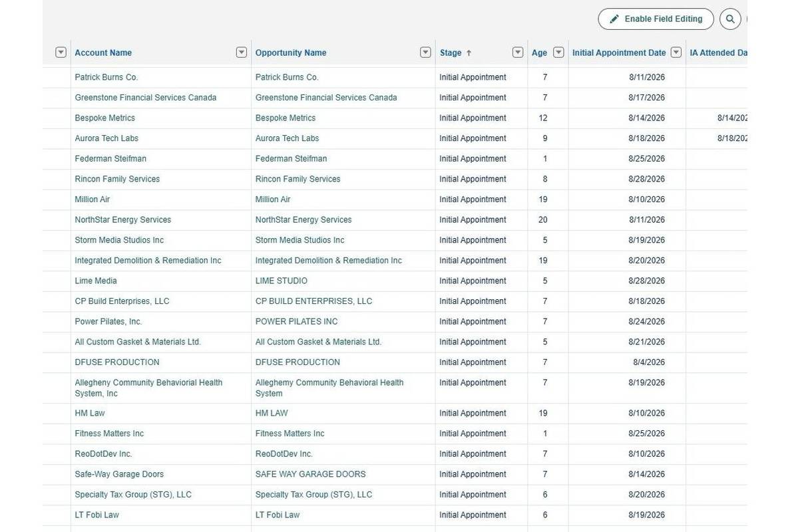Open Greenstone Financial Services Canada account

tap(145, 98)
